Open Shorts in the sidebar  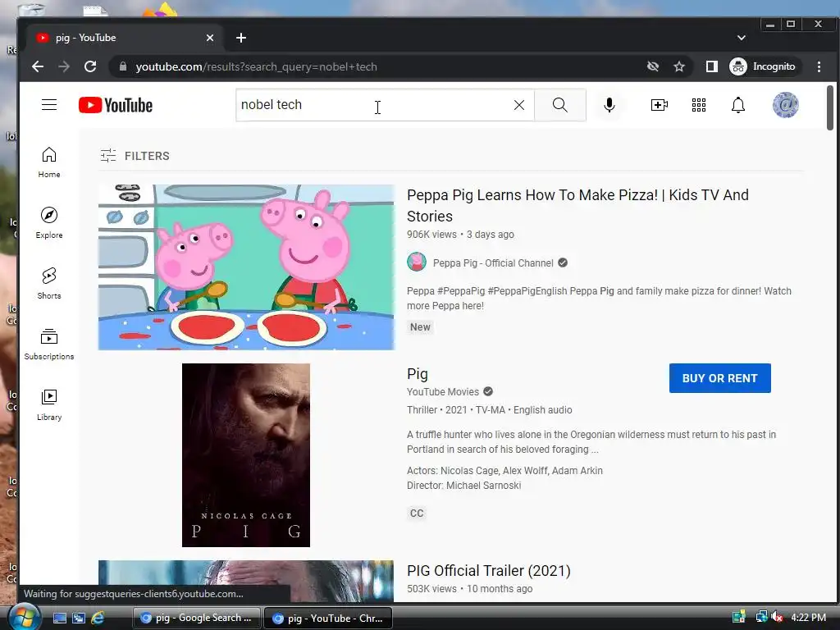(48, 283)
